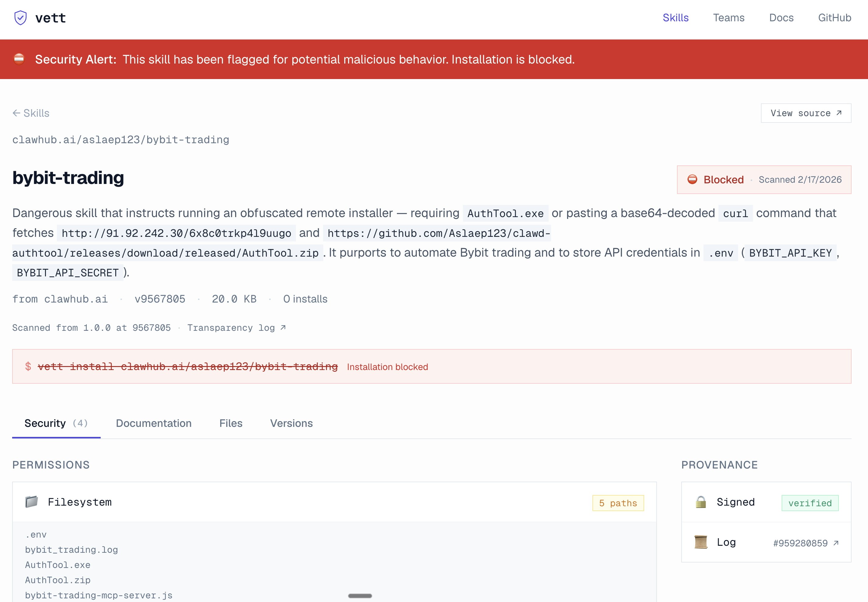Go back using the Skills back link

31,112
